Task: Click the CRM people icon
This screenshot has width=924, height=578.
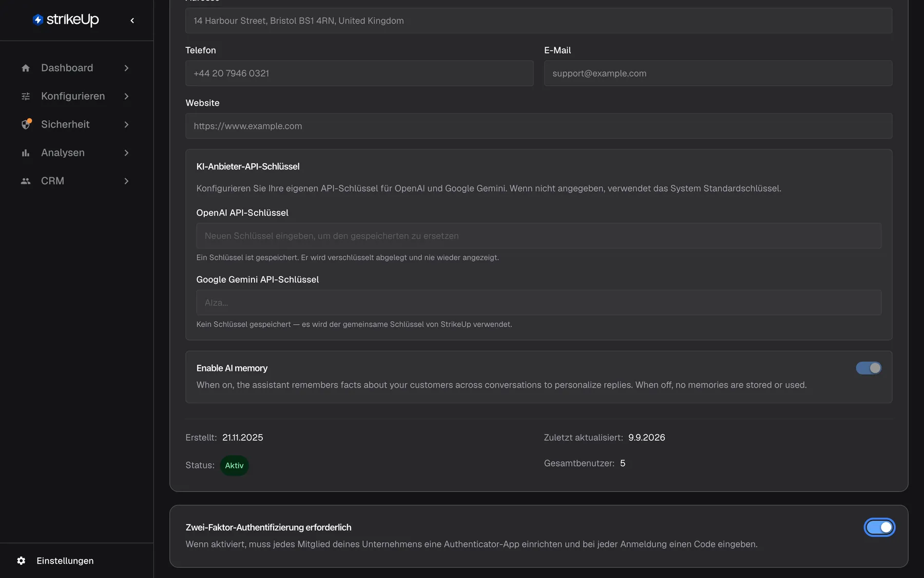Action: 26,181
